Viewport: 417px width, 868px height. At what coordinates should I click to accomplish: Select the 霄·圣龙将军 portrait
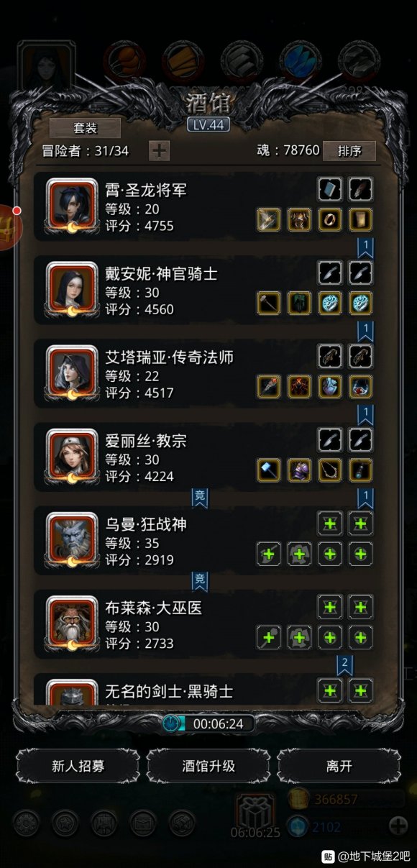[72, 206]
